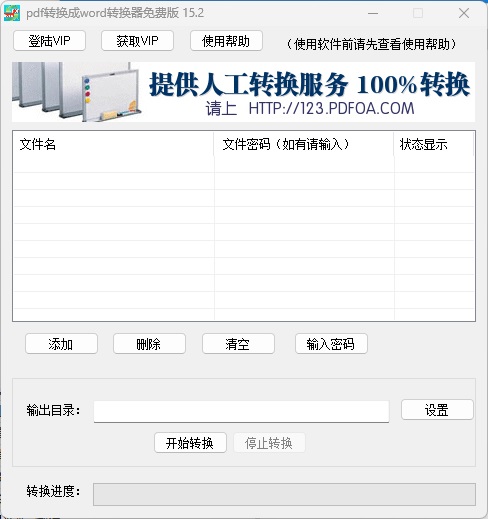Open 使用帮助 help button

[226, 41]
